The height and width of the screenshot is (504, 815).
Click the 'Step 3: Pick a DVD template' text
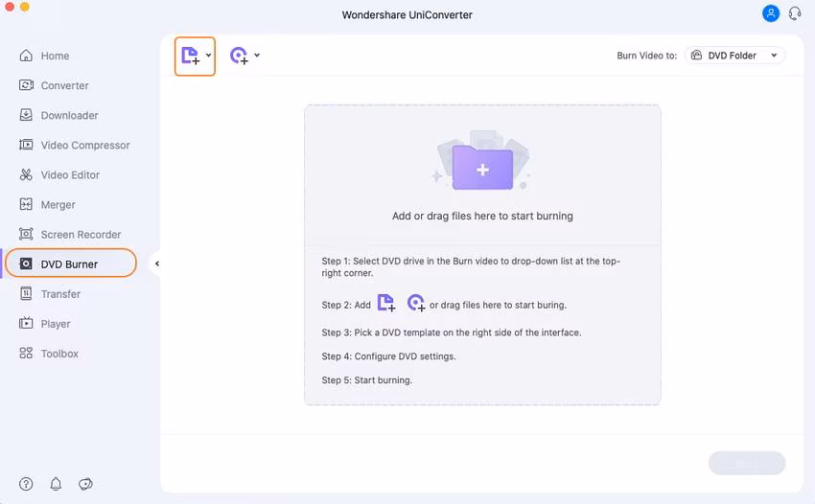click(x=452, y=332)
